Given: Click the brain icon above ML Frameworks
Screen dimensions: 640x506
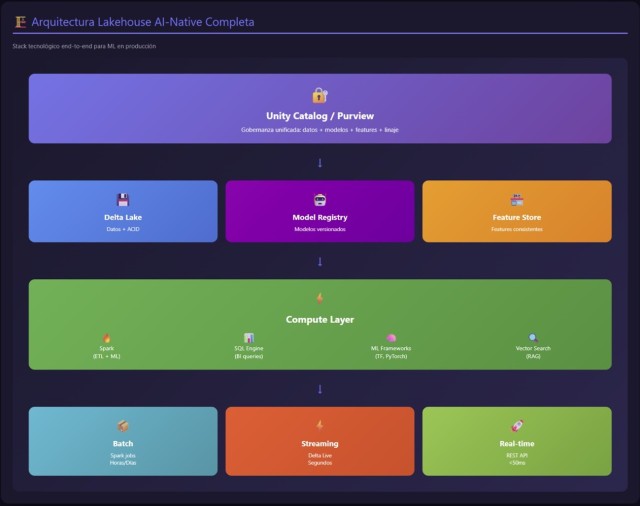Looking at the screenshot, I should 392,338.
